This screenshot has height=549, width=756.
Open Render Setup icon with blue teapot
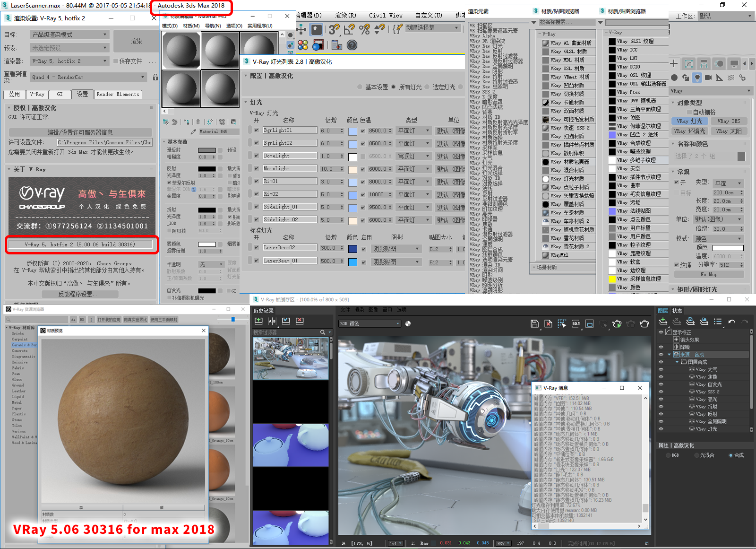pos(318,45)
